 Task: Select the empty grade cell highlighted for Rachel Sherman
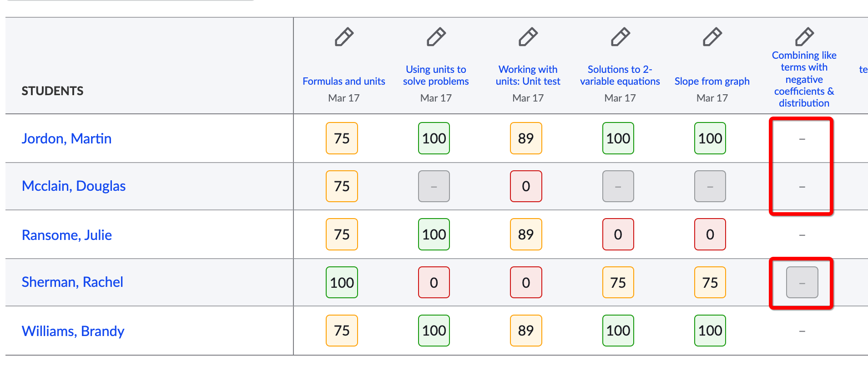[x=801, y=282]
